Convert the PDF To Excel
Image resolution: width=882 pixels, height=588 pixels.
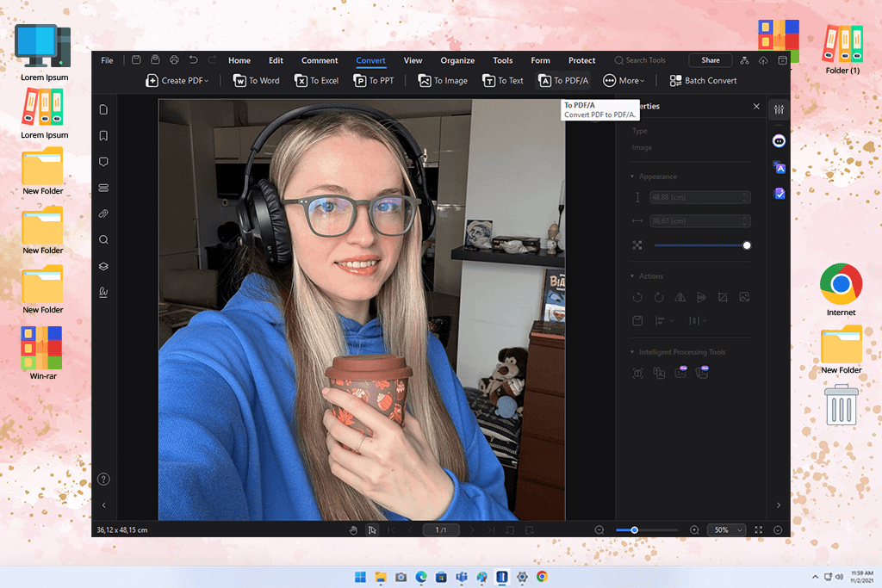[x=317, y=81]
